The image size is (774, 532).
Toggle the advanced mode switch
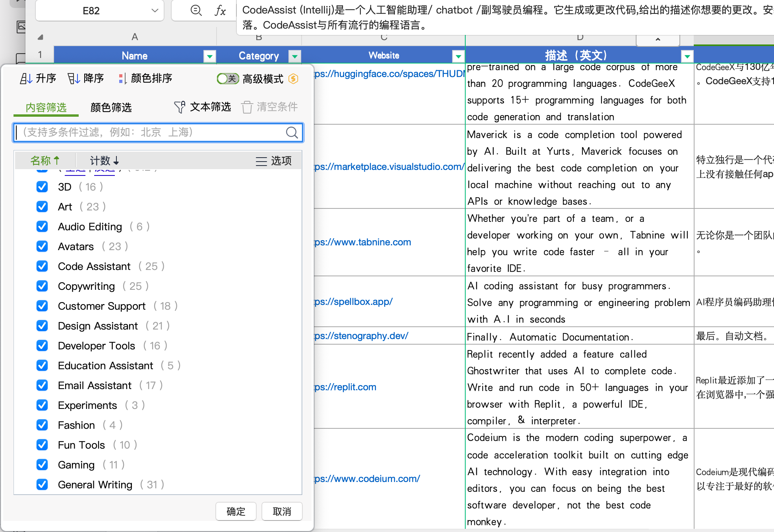[228, 79]
